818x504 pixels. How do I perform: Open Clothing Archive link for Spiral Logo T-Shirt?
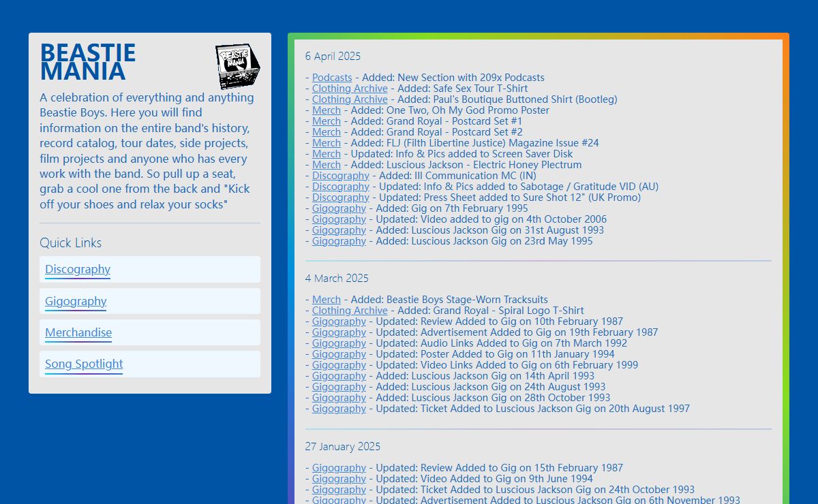(x=350, y=311)
